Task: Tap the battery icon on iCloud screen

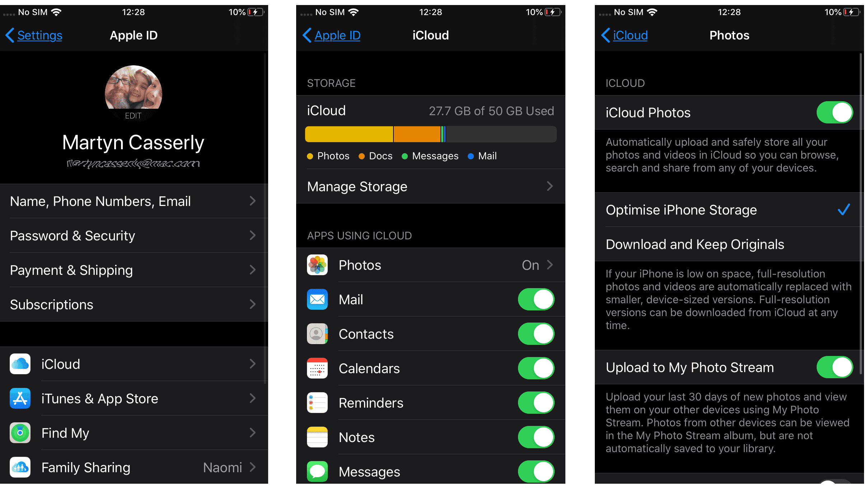Action: click(553, 12)
